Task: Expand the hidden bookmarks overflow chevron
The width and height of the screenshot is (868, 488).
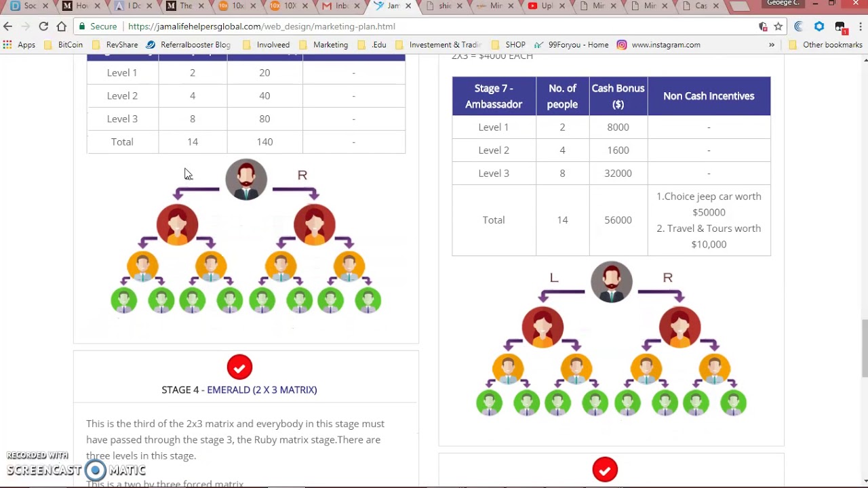Action: tap(772, 45)
